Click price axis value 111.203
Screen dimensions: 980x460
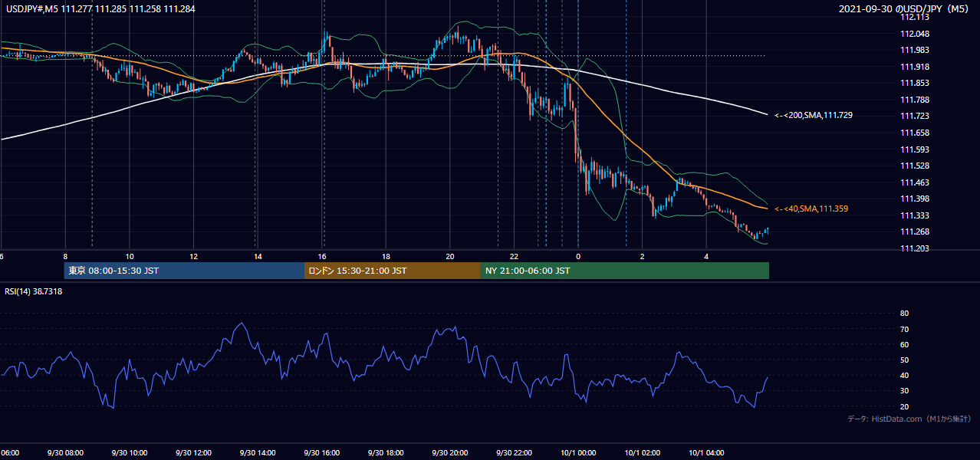pyautogui.click(x=916, y=248)
